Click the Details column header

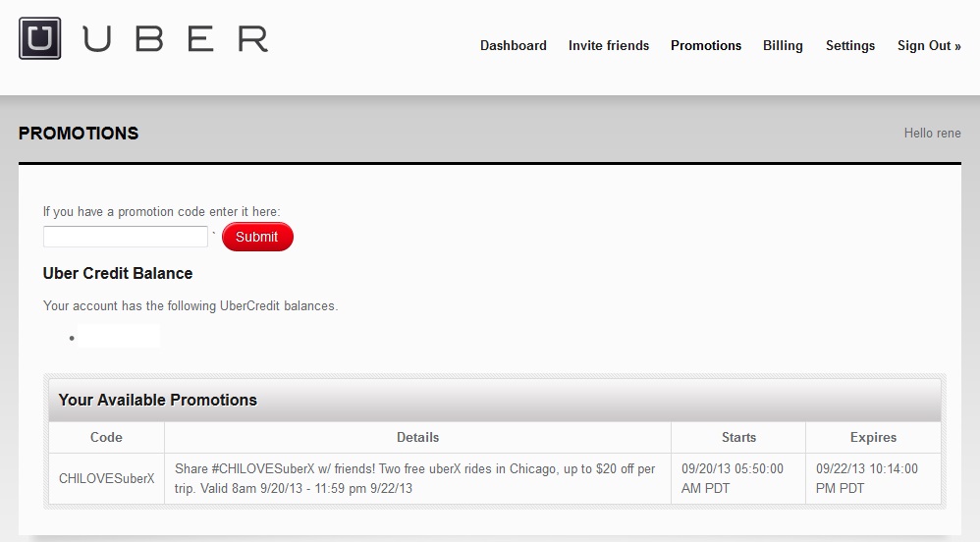tap(417, 437)
